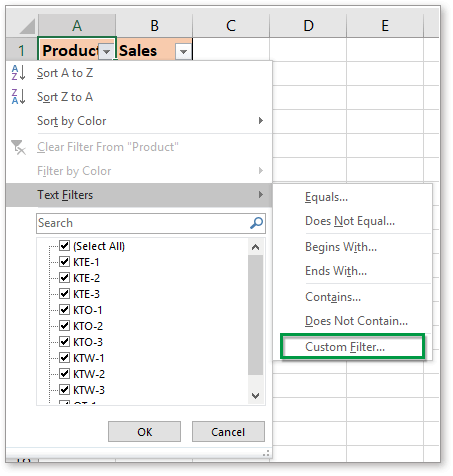The width and height of the screenshot is (453, 476).
Task: Click the OK button
Action: (144, 432)
